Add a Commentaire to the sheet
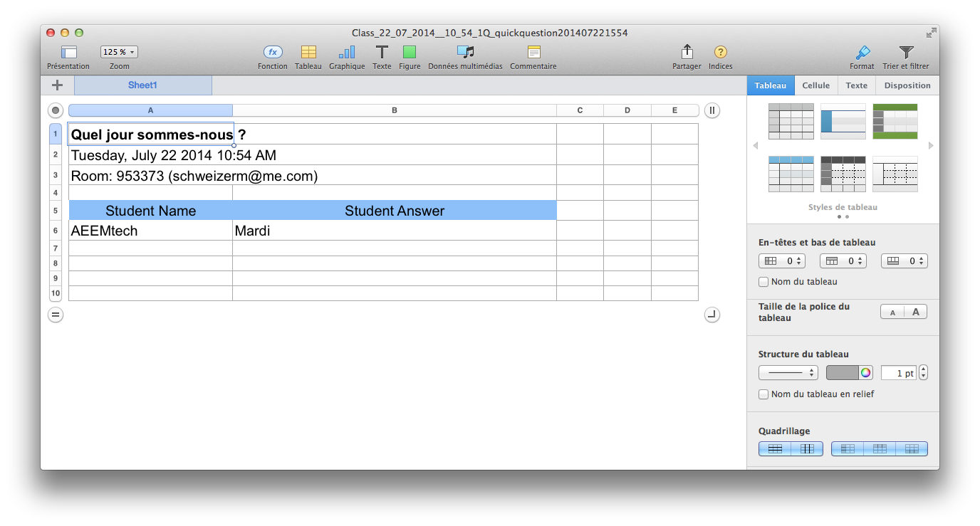The width and height of the screenshot is (980, 526). tap(533, 52)
